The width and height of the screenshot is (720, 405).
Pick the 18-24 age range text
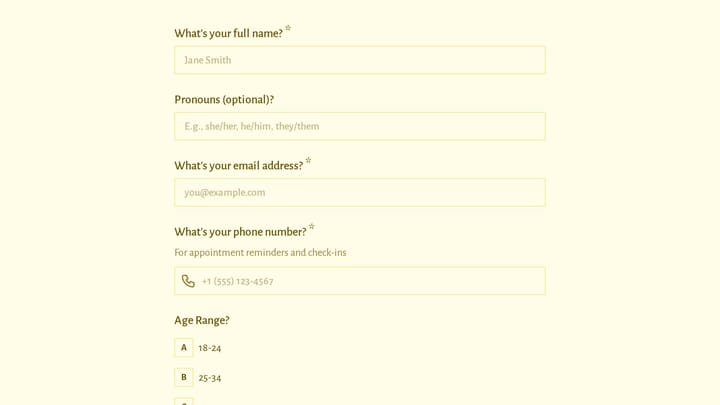pyautogui.click(x=209, y=348)
